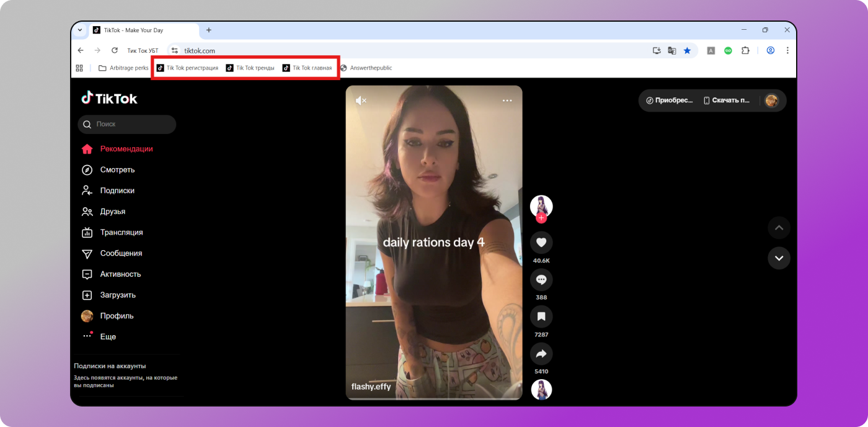Bookmark this page with star icon
Viewport: 868px width, 427px height.
687,50
